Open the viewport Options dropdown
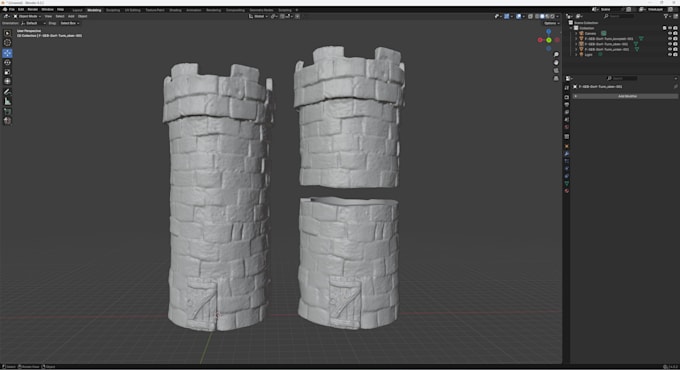Image resolution: width=680 pixels, height=370 pixels. coord(551,23)
